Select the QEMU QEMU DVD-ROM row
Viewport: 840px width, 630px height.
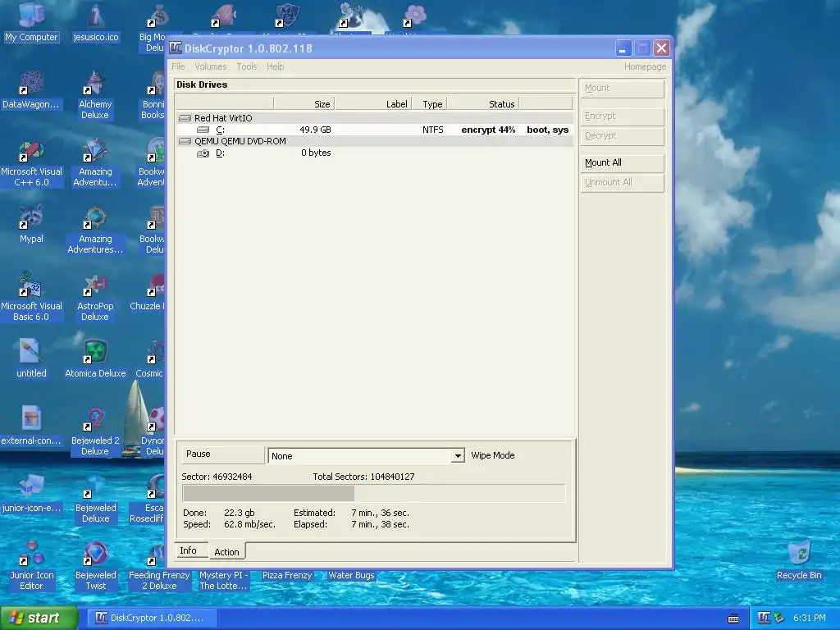[x=374, y=141]
